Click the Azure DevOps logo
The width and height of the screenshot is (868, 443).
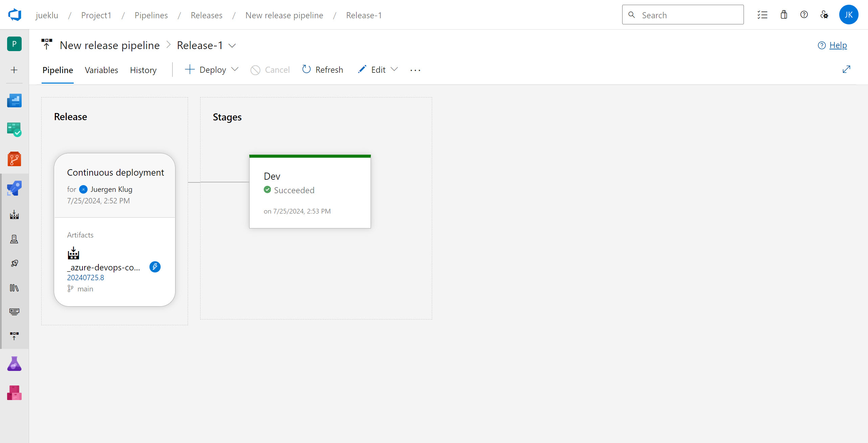(x=15, y=15)
